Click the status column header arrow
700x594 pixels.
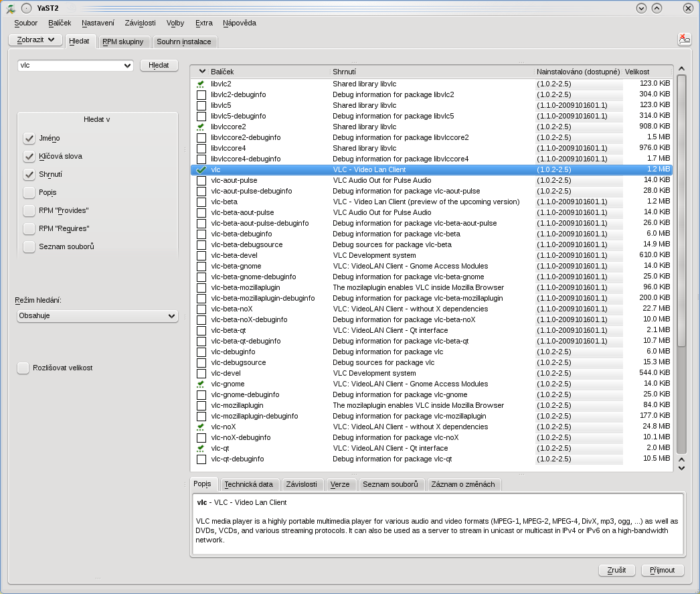(202, 72)
